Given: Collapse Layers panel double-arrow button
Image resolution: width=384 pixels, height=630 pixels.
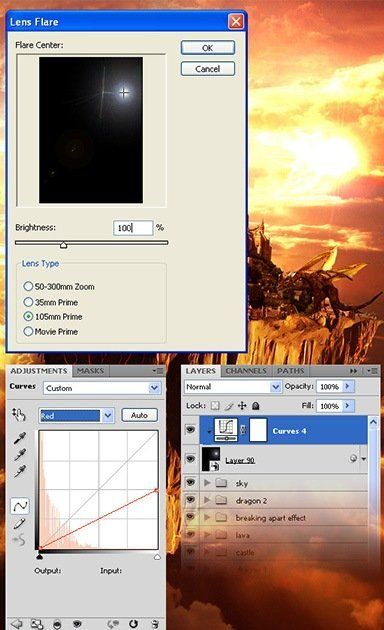Looking at the screenshot, I should (x=354, y=371).
